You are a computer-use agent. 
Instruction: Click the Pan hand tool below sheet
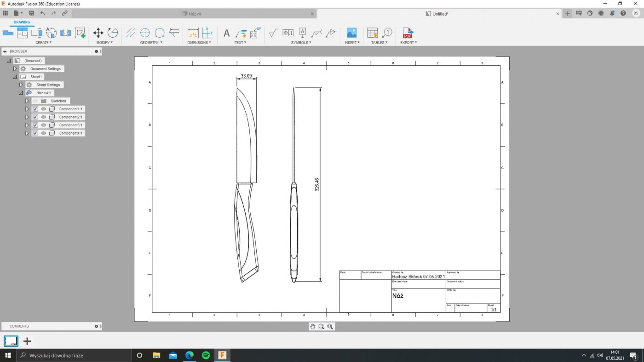click(313, 326)
